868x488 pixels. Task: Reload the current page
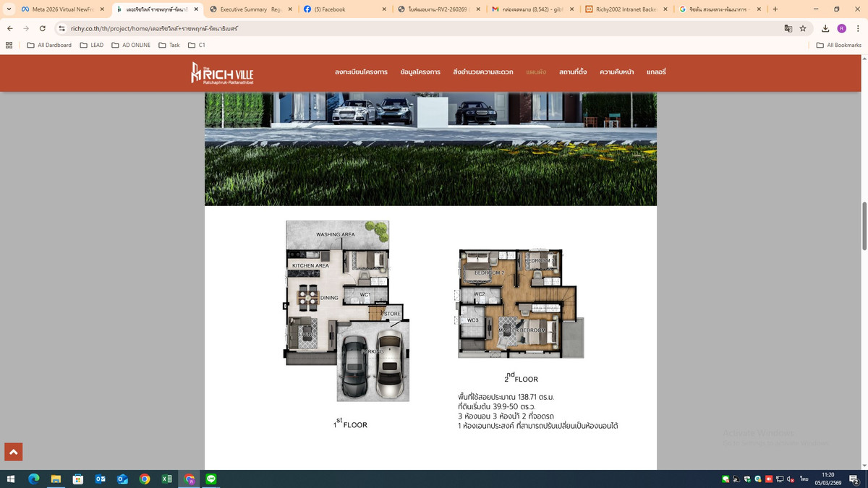pos(43,28)
